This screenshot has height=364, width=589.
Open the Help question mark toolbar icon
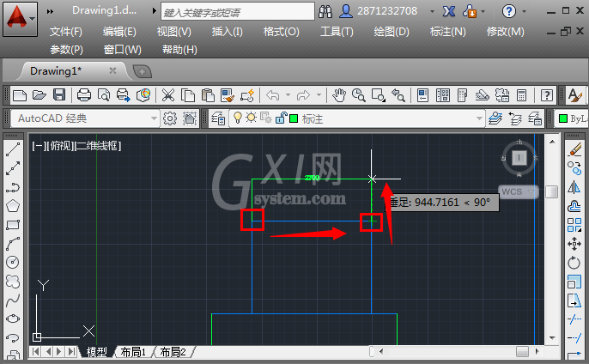tap(547, 95)
